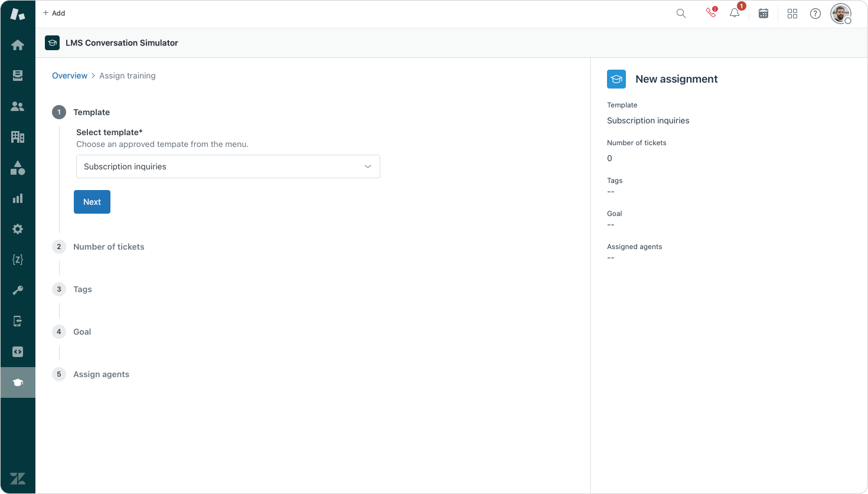Open Views tickets icon in sidebar
The width and height of the screenshot is (868, 494).
pyautogui.click(x=18, y=76)
